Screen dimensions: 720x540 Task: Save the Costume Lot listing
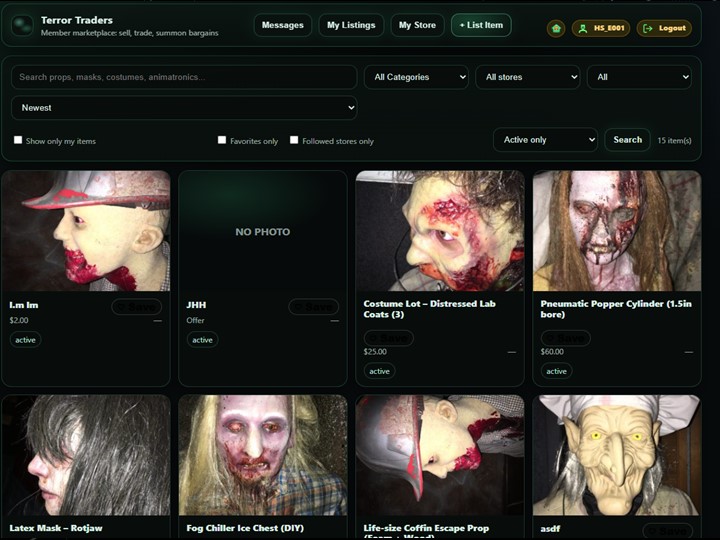coord(388,338)
